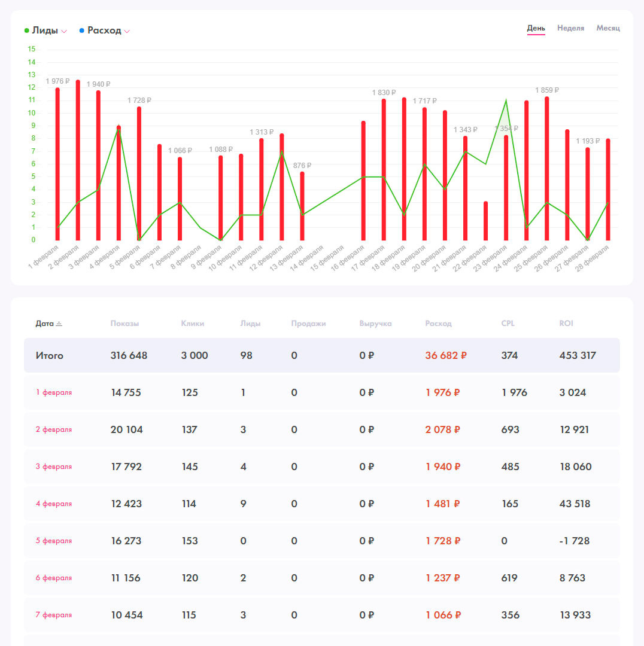This screenshot has height=646, width=644.
Task: Click the green legend dot for Лиды
Action: [27, 31]
